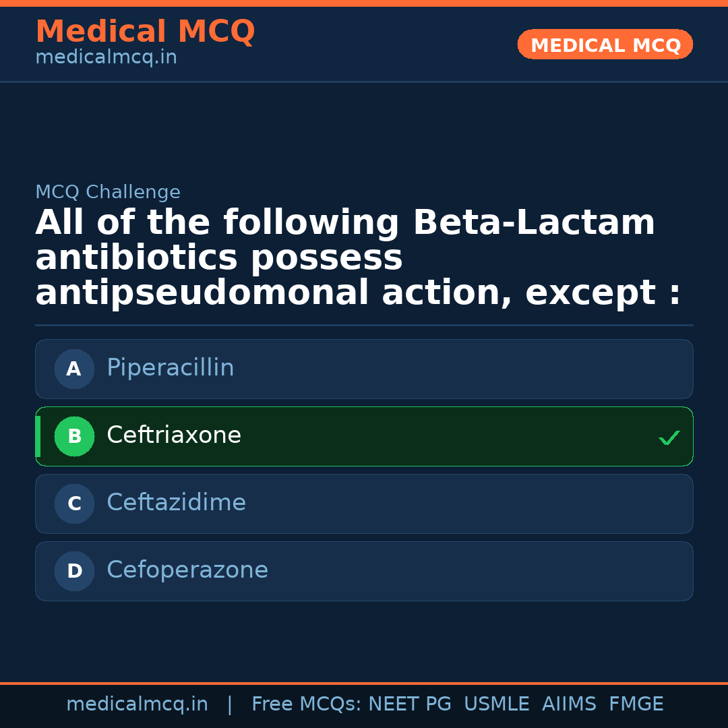Image resolution: width=728 pixels, height=728 pixels.
Task: Open medicalmcq.in link under header title
Action: point(106,58)
